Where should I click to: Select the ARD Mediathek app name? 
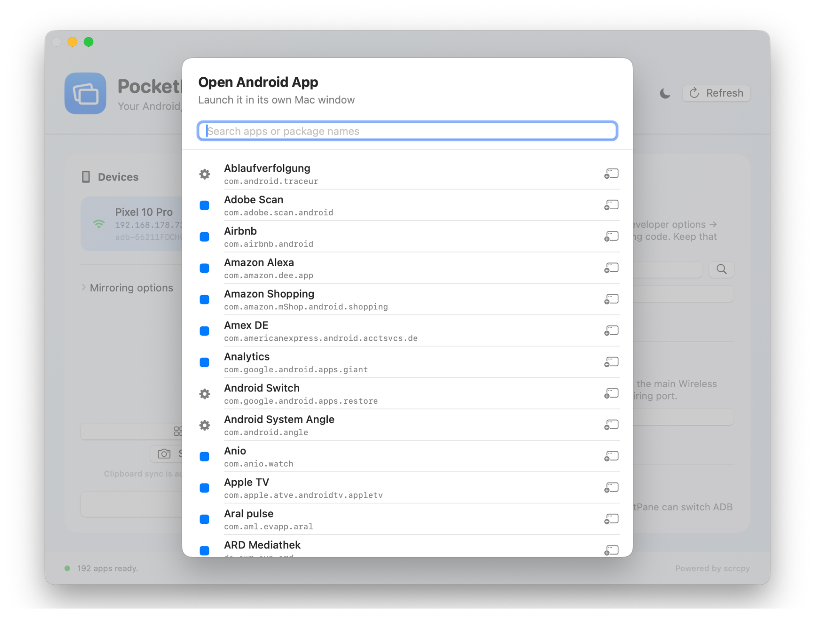point(262,545)
